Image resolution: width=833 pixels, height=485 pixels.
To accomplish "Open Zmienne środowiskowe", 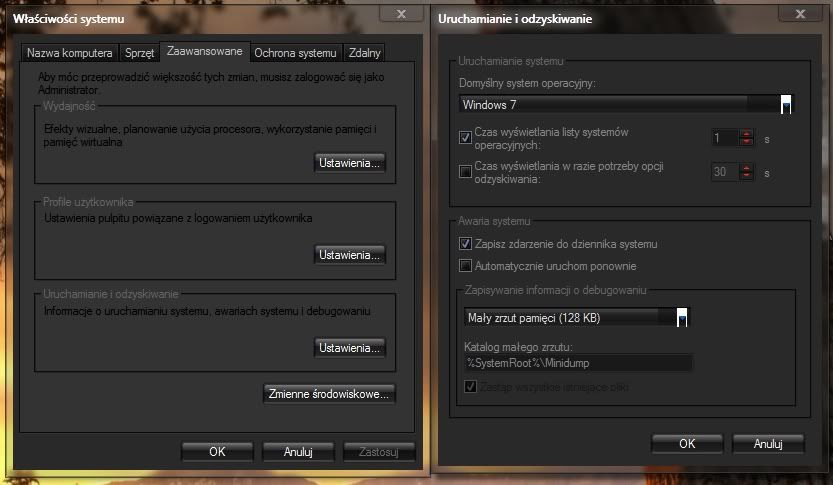I will point(329,394).
